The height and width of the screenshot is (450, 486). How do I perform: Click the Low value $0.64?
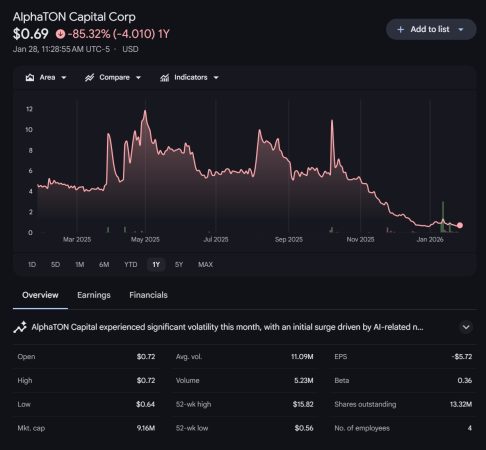point(145,404)
